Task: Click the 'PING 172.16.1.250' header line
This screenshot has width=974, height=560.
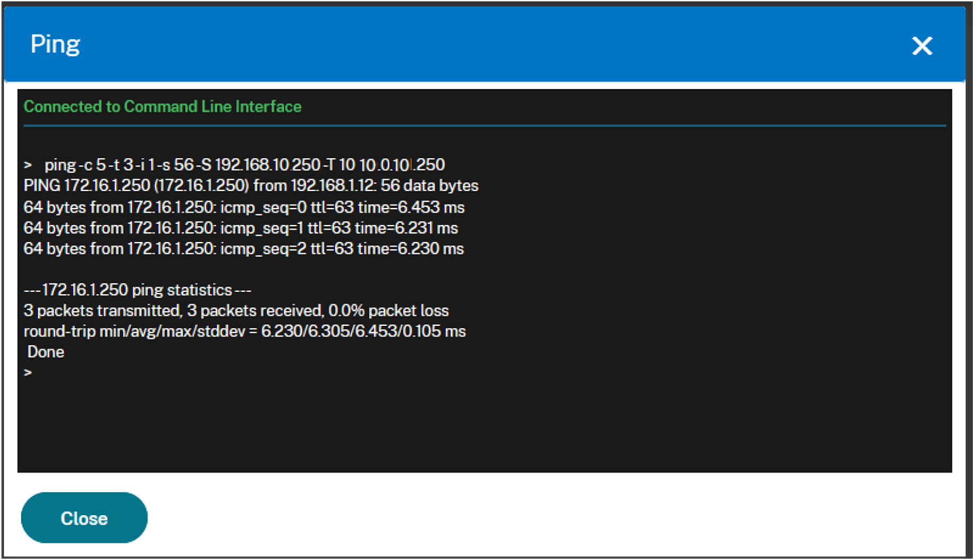Action: pyautogui.click(x=251, y=185)
